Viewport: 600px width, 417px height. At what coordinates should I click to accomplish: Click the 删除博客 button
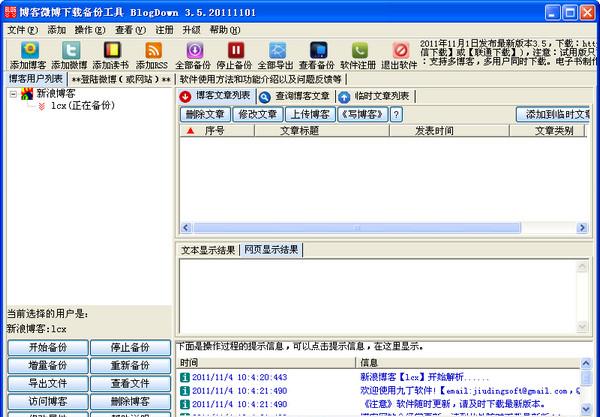(x=130, y=402)
